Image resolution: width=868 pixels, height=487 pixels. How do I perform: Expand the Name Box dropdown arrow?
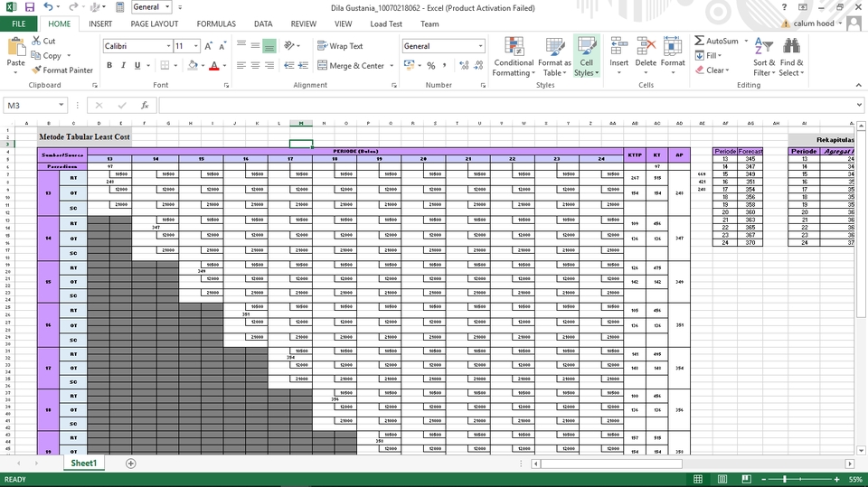[x=61, y=105]
